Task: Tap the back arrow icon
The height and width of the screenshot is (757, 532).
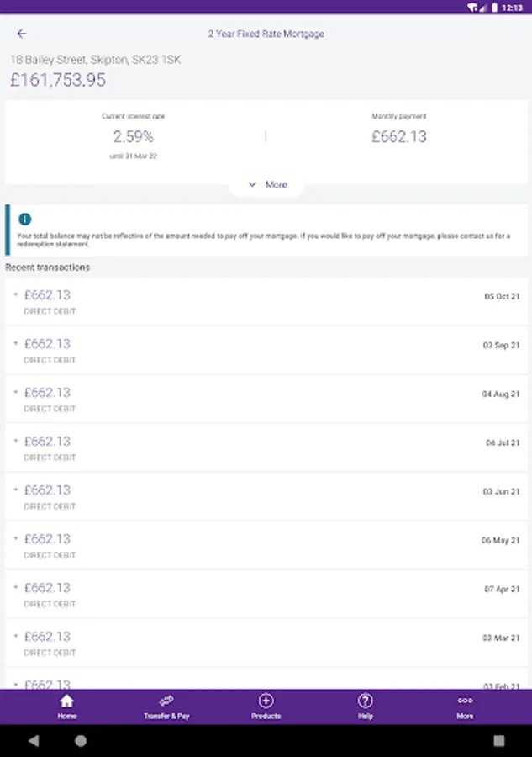Action: pos(22,34)
